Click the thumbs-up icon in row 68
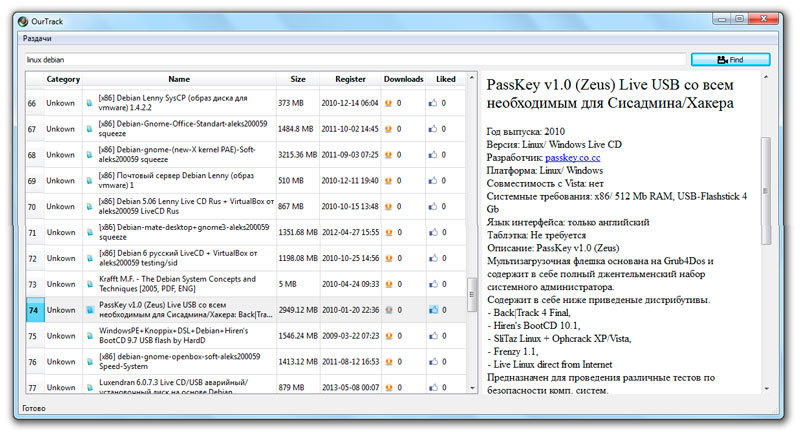Screen dimensions: 800x432 (x=433, y=155)
